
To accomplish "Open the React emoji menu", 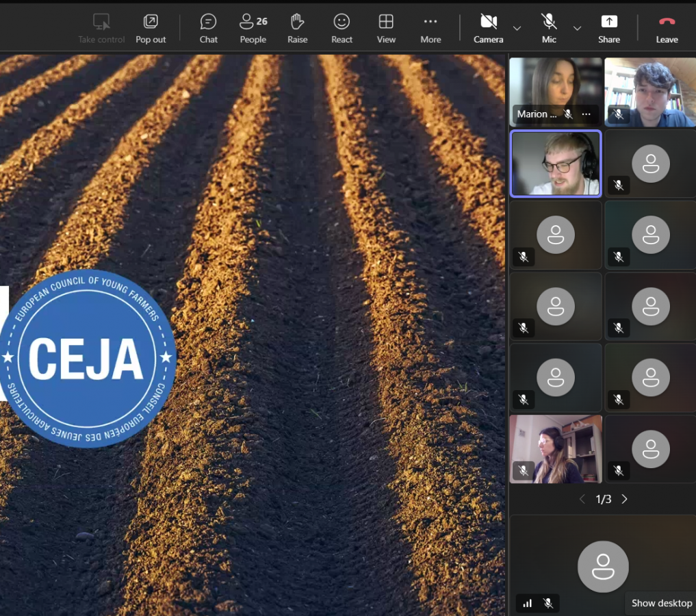I will point(341,28).
